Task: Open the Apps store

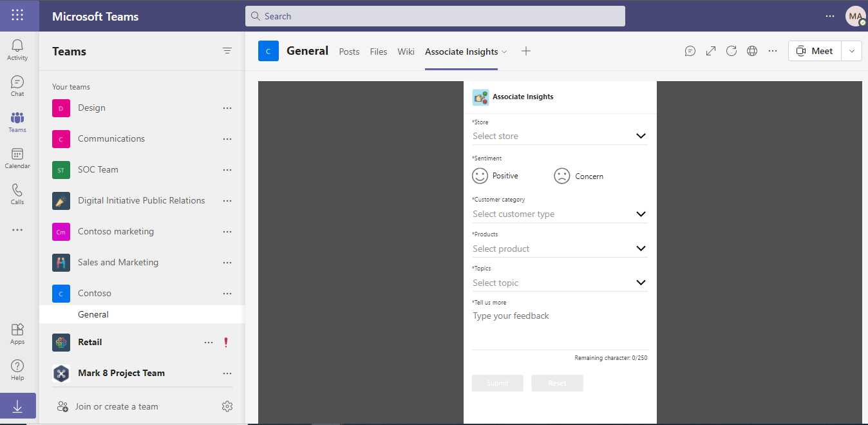Action: (17, 334)
